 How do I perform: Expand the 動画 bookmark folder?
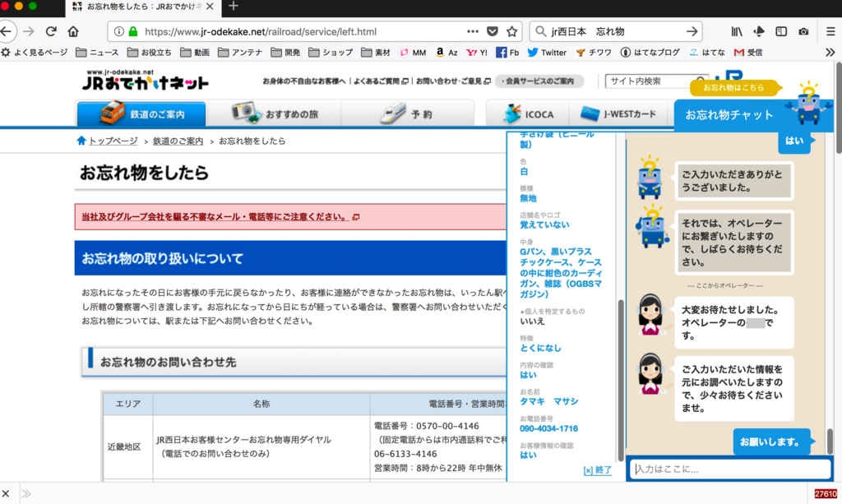(194, 52)
